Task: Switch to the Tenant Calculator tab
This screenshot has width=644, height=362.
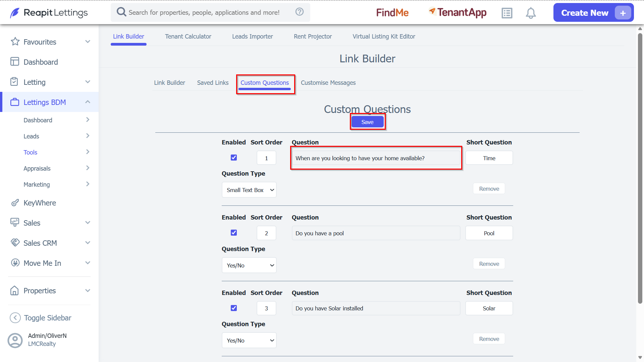Action: pos(188,36)
